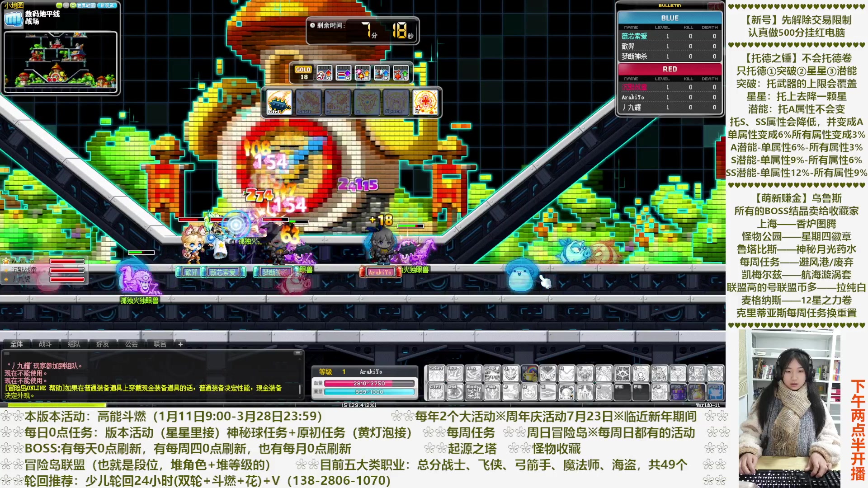Click the MP bar showing 999/1000
Image resolution: width=868 pixels, height=488 pixels.
[369, 392]
